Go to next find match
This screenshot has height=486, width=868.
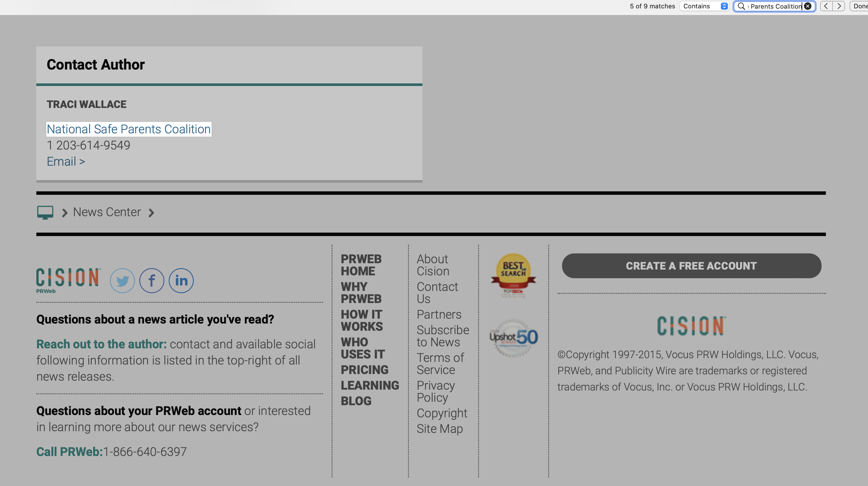pos(839,6)
